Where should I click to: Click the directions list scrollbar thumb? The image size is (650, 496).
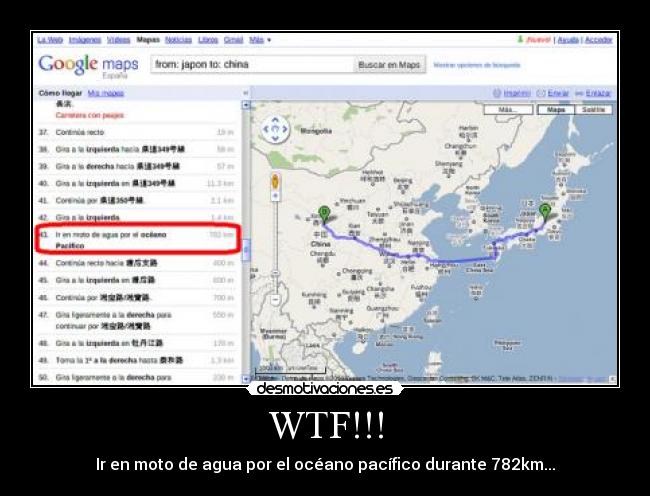coord(246,250)
